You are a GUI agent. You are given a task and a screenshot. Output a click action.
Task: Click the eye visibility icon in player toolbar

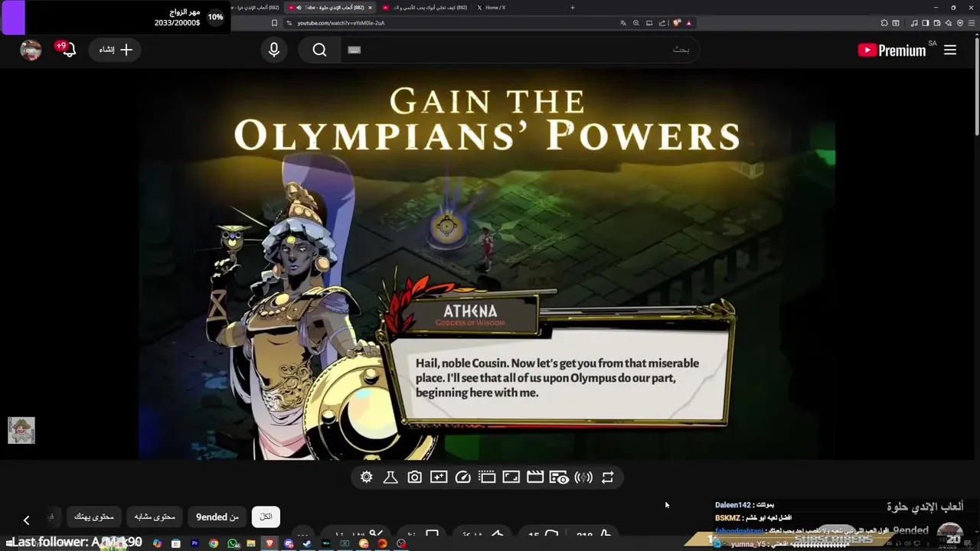coord(559,478)
